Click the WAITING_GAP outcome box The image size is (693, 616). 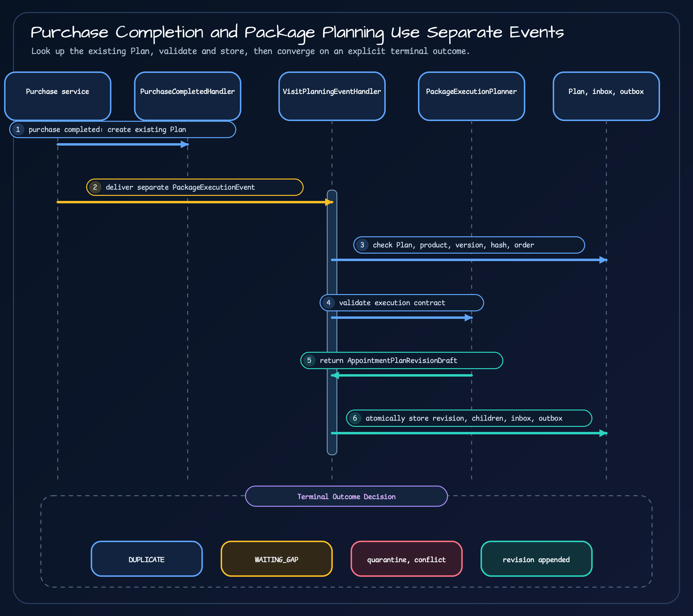tap(277, 559)
